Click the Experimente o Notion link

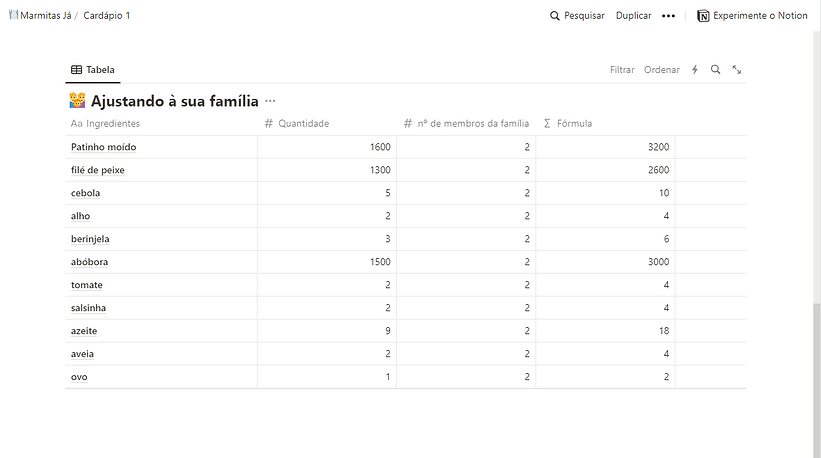(x=759, y=16)
